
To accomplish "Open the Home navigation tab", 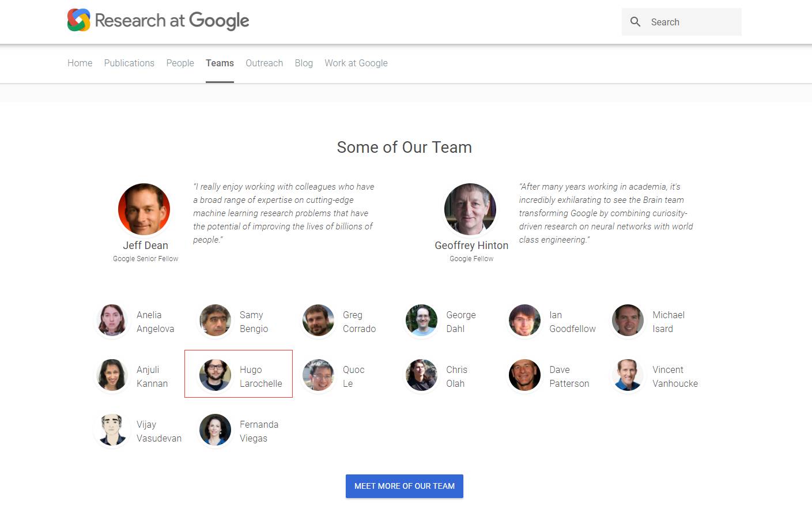I will [80, 63].
